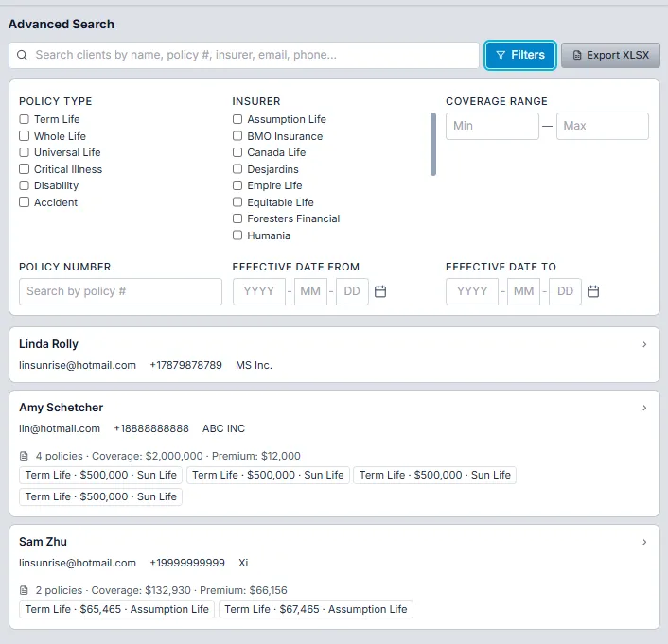Check Equitable Life insurer
Image resolution: width=668 pixels, height=644 pixels.
coord(237,202)
